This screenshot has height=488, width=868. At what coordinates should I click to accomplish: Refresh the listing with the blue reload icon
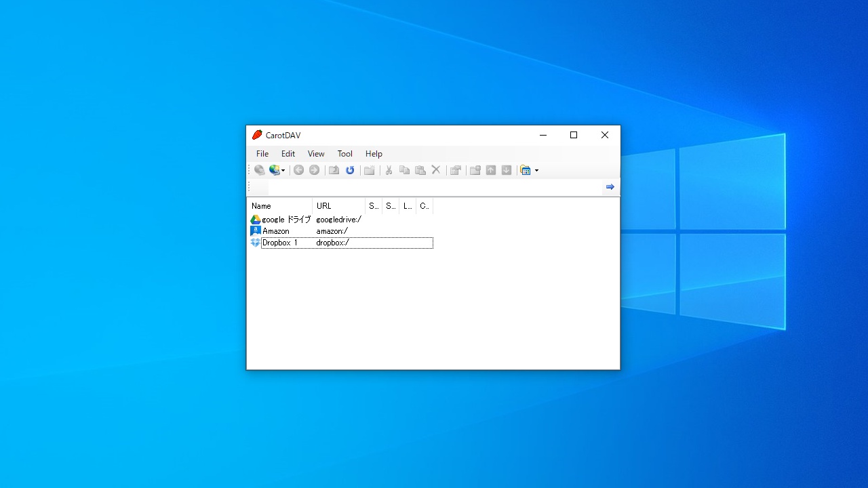350,170
